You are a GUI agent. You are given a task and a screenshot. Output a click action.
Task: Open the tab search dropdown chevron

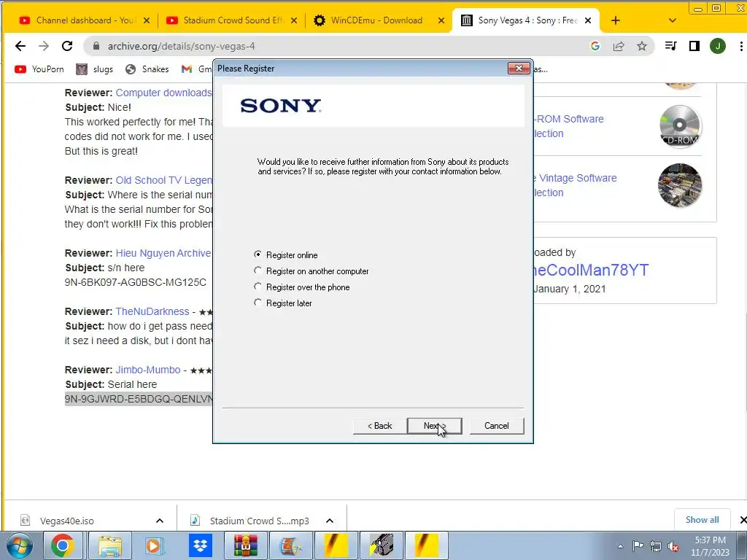[x=672, y=20]
